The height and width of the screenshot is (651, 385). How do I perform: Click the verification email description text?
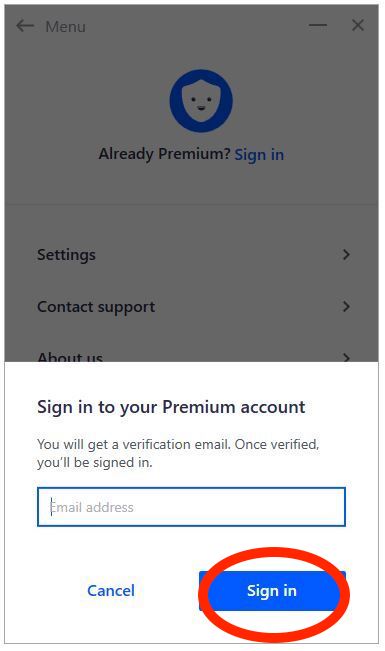(x=178, y=453)
